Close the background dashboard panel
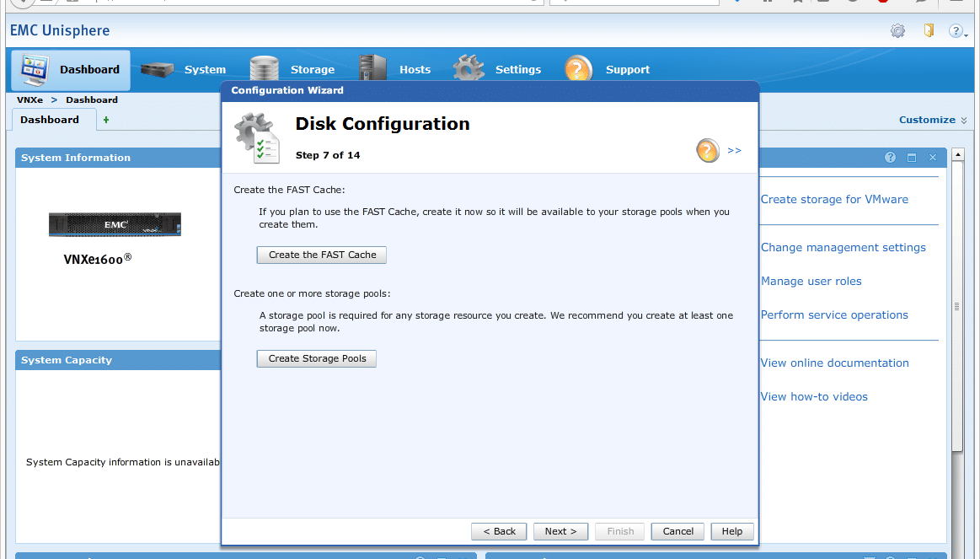The height and width of the screenshot is (559, 980). (933, 158)
